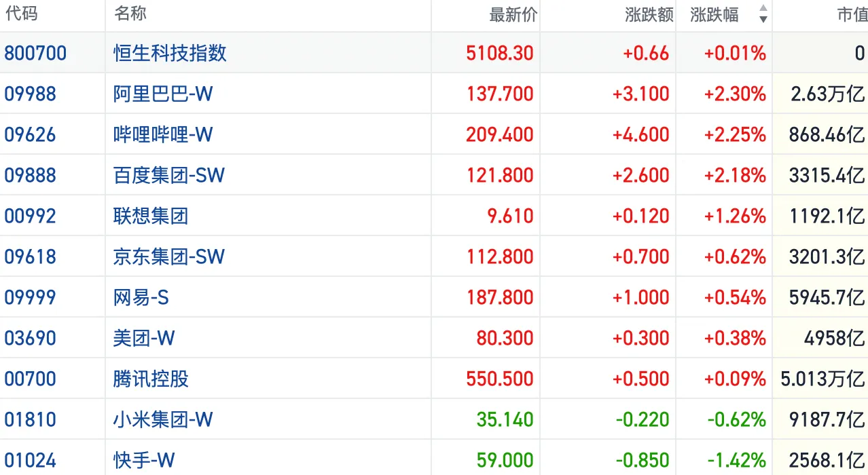Click the 联想集团 stock name
The height and width of the screenshot is (475, 868).
tap(151, 216)
